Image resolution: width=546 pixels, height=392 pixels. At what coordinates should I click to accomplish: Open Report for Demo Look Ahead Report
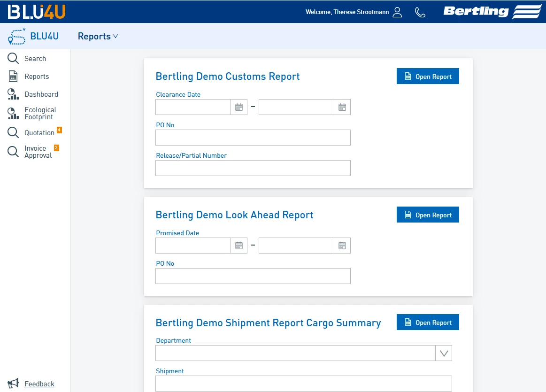tap(428, 215)
